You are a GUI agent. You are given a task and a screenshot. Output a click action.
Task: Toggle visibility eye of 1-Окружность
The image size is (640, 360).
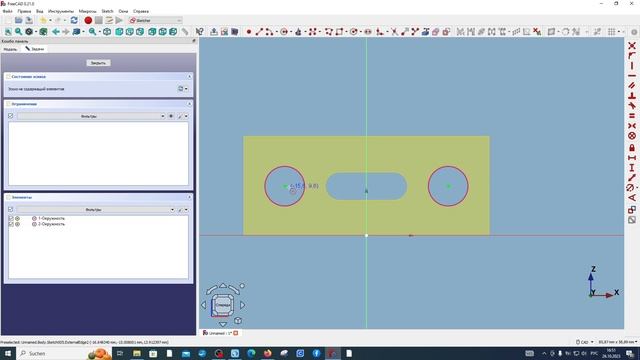click(18, 219)
